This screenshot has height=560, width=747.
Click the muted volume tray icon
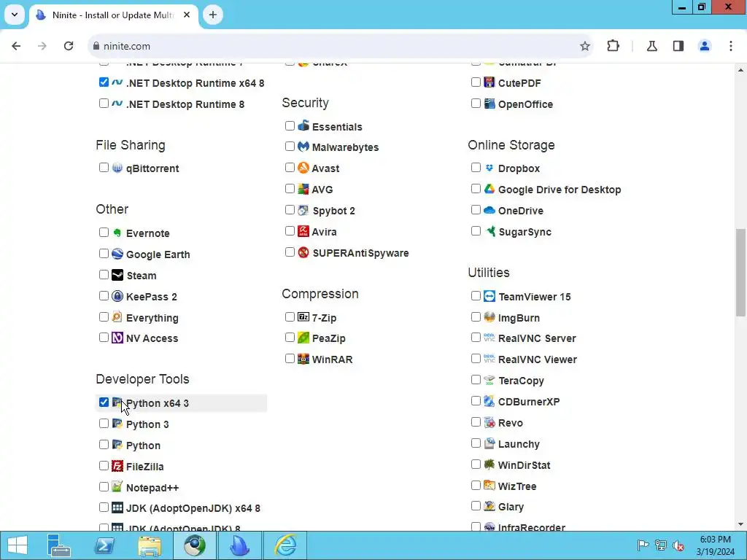(x=678, y=545)
